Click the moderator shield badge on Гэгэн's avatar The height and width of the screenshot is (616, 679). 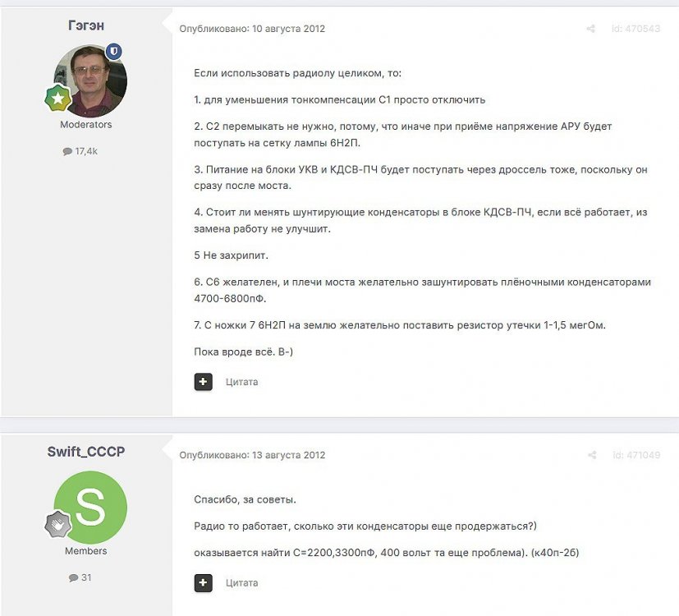click(114, 52)
